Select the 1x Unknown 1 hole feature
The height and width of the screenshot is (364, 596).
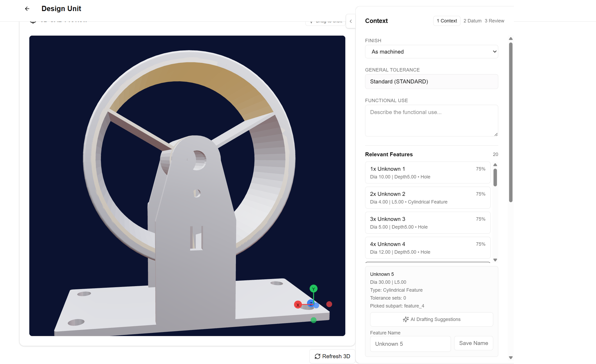[x=427, y=173]
